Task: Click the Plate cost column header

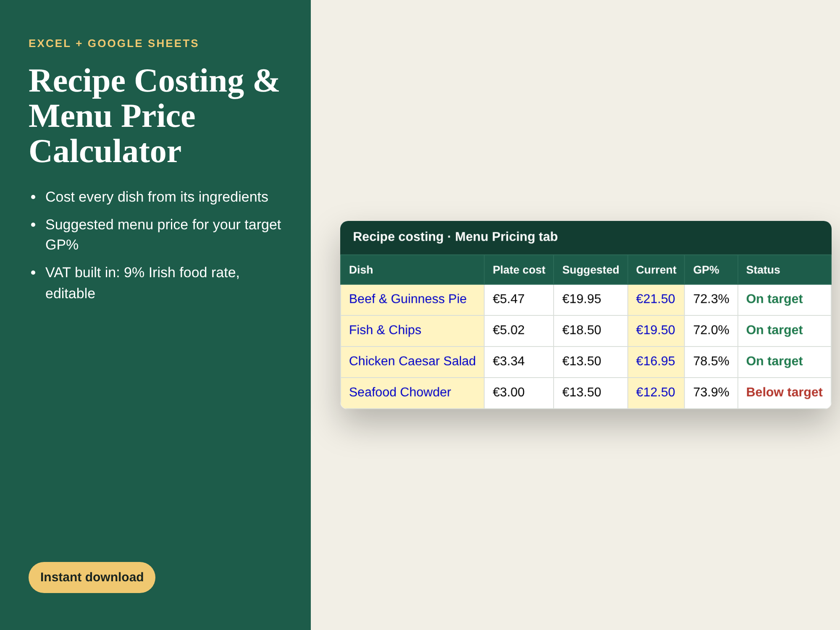Action: tap(519, 270)
